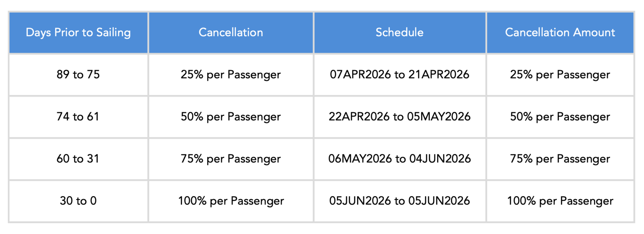644x234 pixels.
Task: Select the 74 to 61 cell
Action: pos(78,117)
